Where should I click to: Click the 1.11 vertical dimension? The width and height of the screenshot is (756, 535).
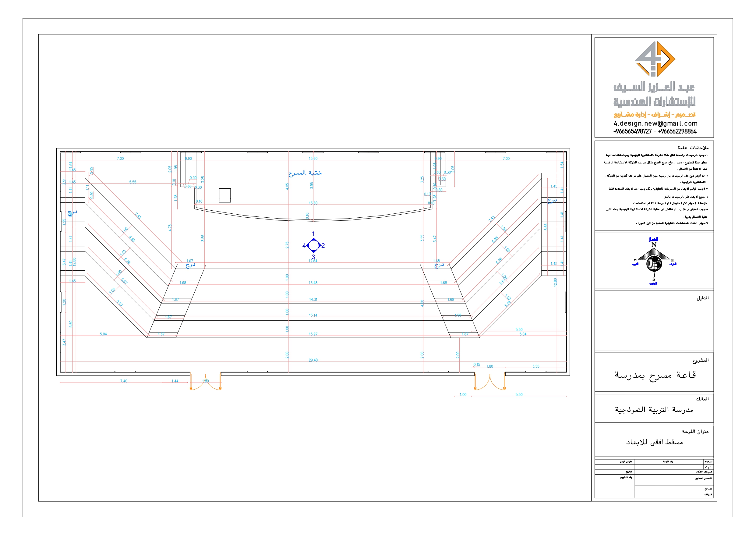click(87, 187)
